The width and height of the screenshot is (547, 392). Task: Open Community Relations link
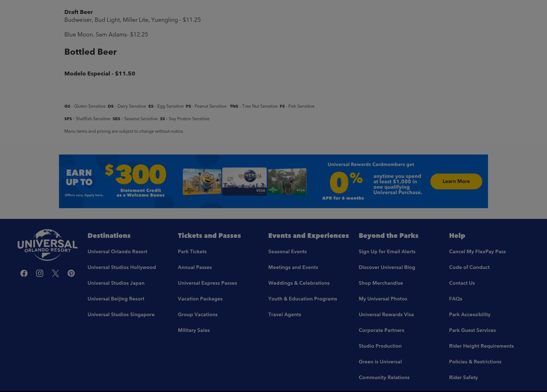[x=384, y=378]
